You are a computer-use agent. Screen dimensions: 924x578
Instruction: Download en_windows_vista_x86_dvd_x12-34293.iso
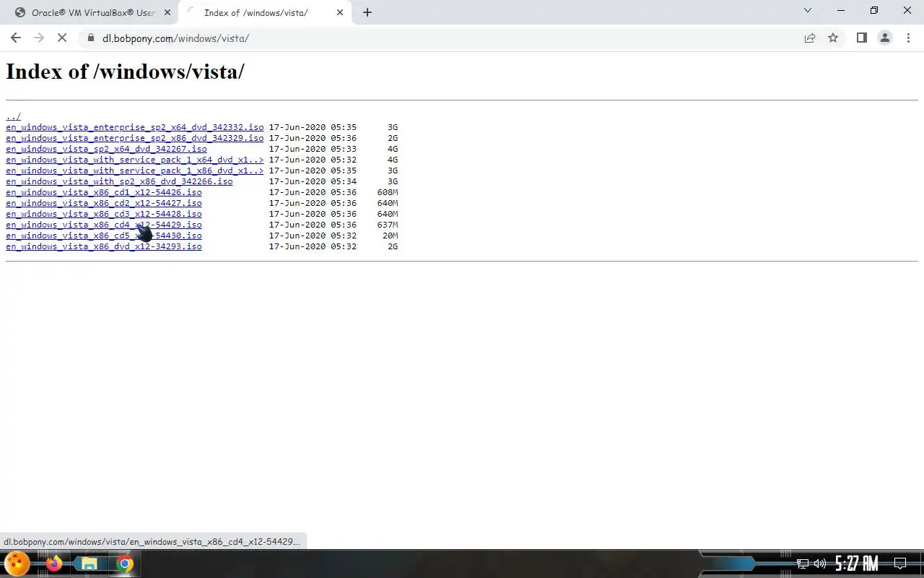[104, 246]
